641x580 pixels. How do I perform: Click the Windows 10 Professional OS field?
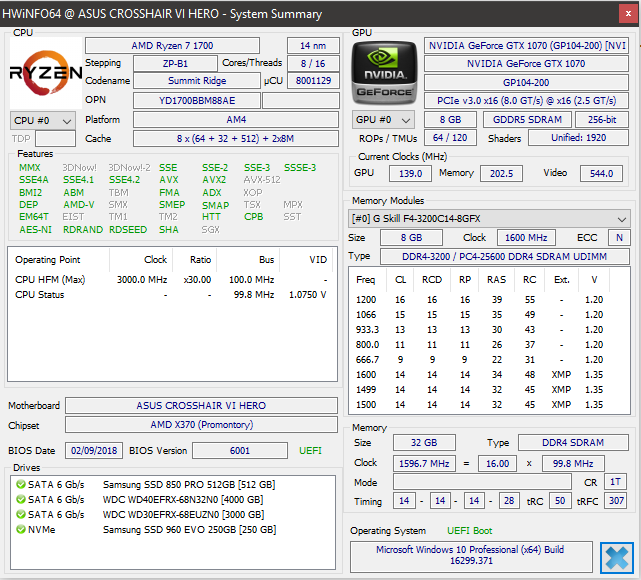pyautogui.click(x=471, y=556)
